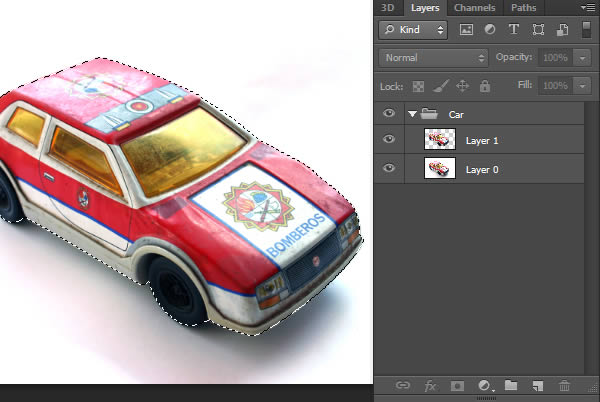Image resolution: width=600 pixels, height=402 pixels.
Task: Filter layers by type layers icon
Action: (x=514, y=29)
